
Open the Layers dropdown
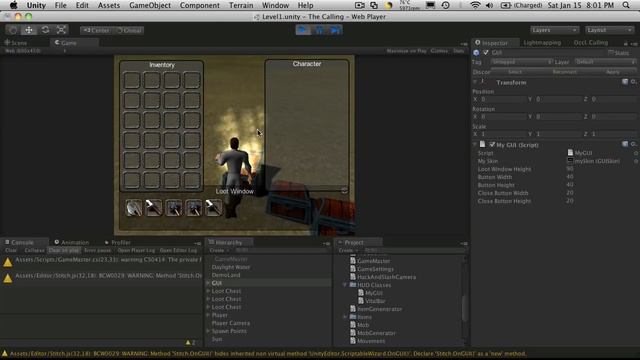tap(554, 30)
